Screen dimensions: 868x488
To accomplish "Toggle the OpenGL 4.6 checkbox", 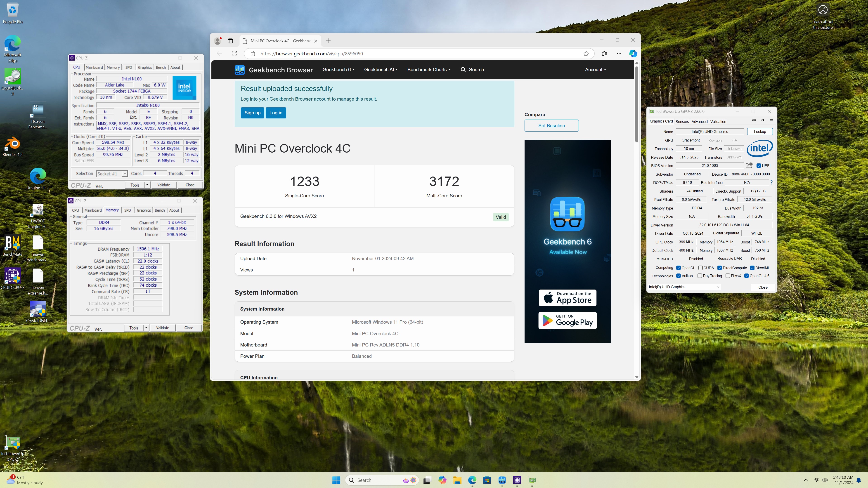I will (746, 276).
